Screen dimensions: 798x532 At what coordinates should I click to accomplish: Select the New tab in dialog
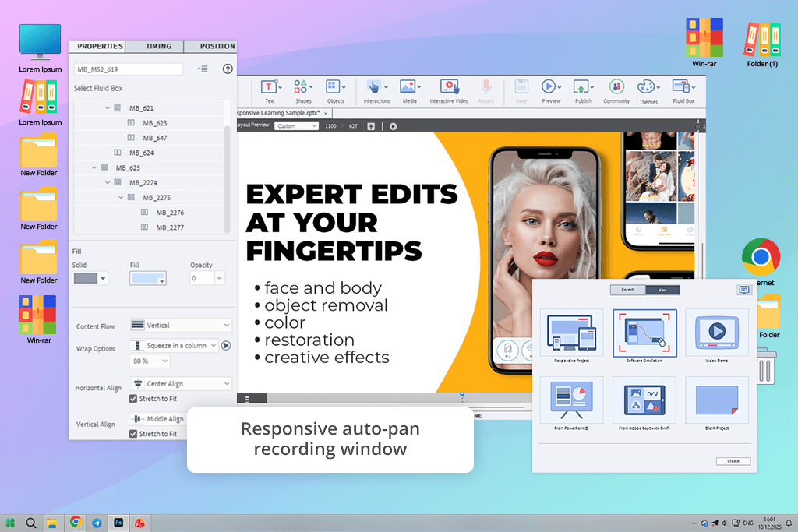click(x=662, y=290)
